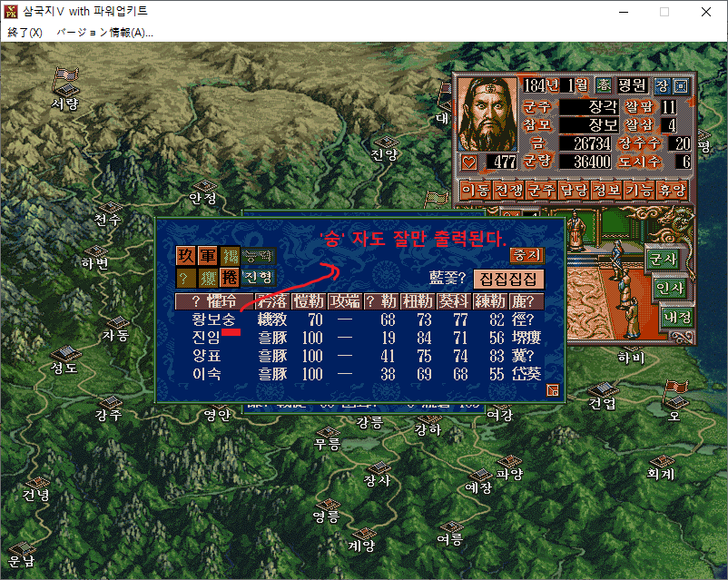Click the green spring season icon 春
This screenshot has width=728, height=580.
coord(603,85)
